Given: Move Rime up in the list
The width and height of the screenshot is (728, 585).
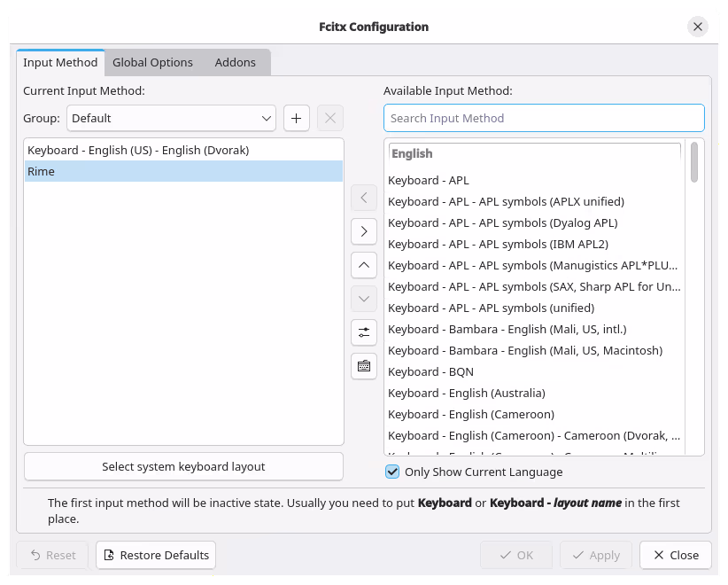Looking at the screenshot, I should (x=364, y=265).
